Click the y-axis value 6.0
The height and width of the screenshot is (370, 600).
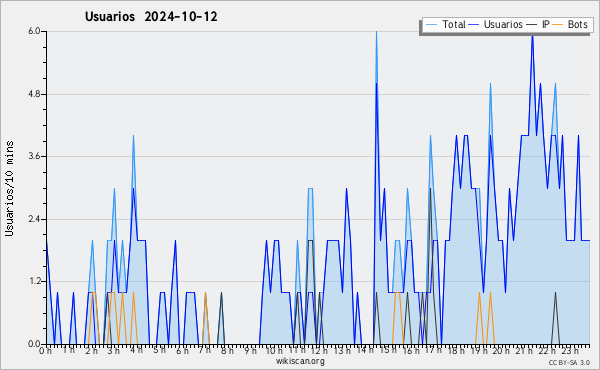point(34,31)
